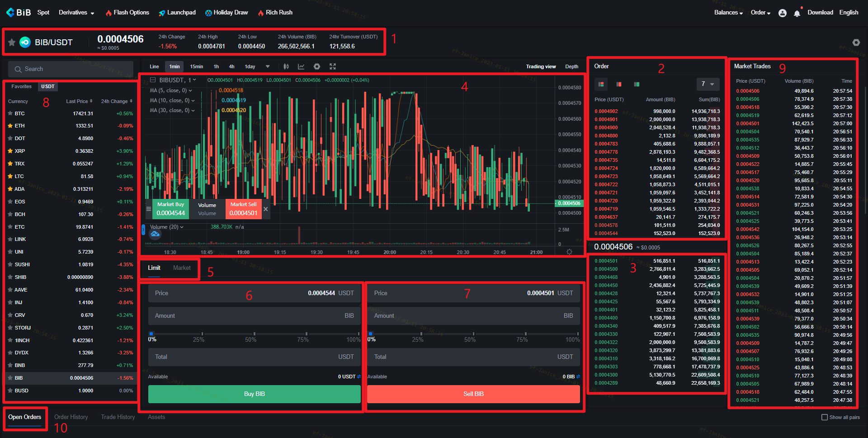Toggle the favorite star for XRP

click(10, 151)
